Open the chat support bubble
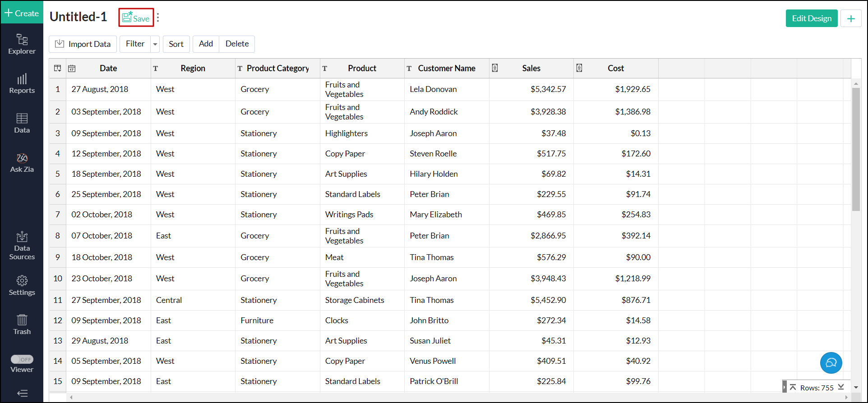The image size is (868, 403). pos(831,363)
